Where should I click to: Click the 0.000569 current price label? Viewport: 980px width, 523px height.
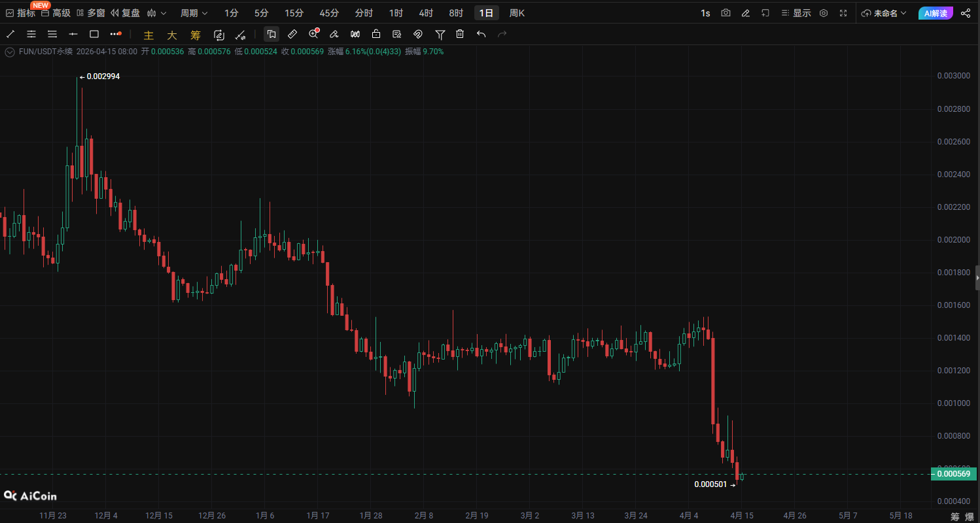tap(954, 474)
